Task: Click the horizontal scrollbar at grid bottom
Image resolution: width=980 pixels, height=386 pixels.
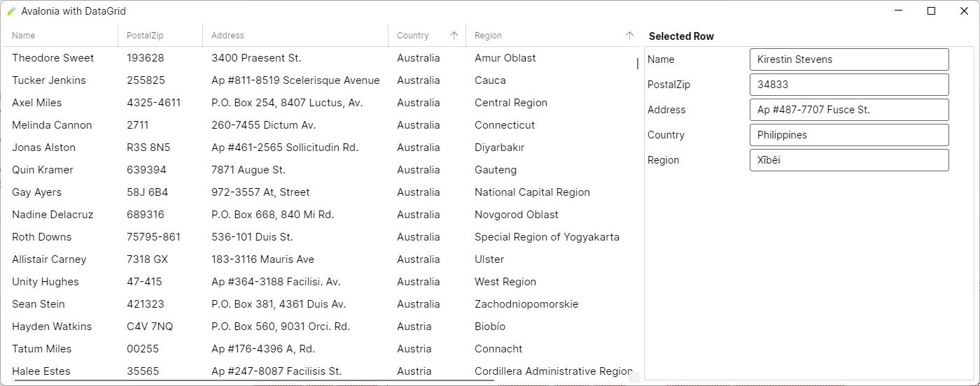Action: 253,381
